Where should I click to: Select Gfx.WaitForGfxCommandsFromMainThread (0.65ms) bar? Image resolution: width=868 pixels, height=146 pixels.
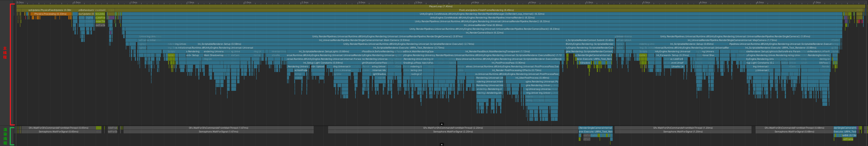[x=59, y=128]
